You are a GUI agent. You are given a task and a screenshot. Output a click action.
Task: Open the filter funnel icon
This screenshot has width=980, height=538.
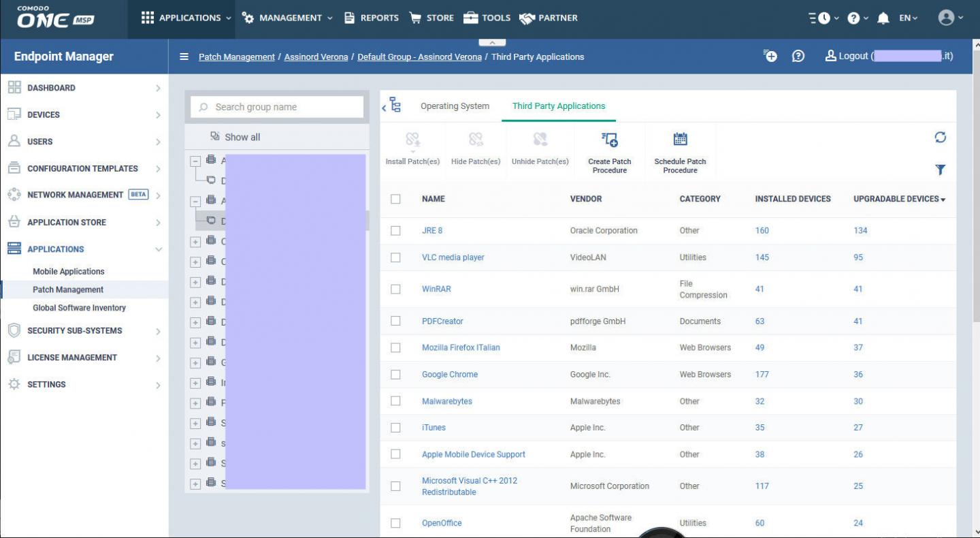[x=940, y=170]
